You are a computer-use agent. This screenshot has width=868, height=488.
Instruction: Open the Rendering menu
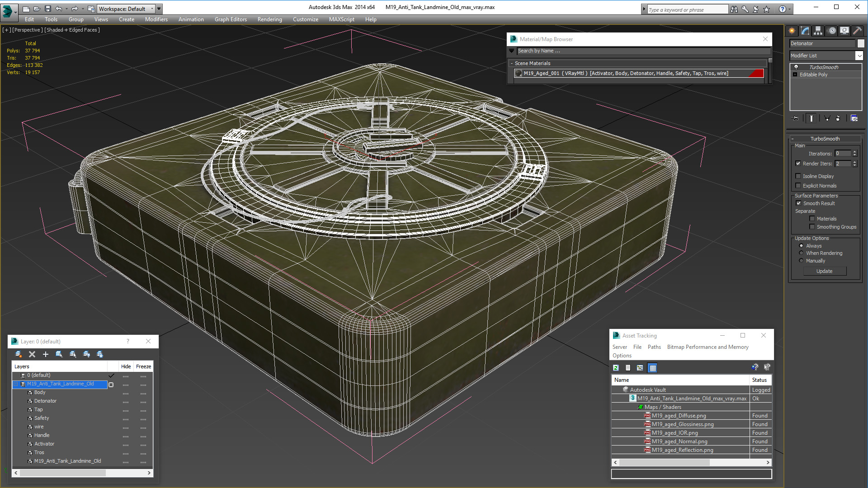click(269, 19)
